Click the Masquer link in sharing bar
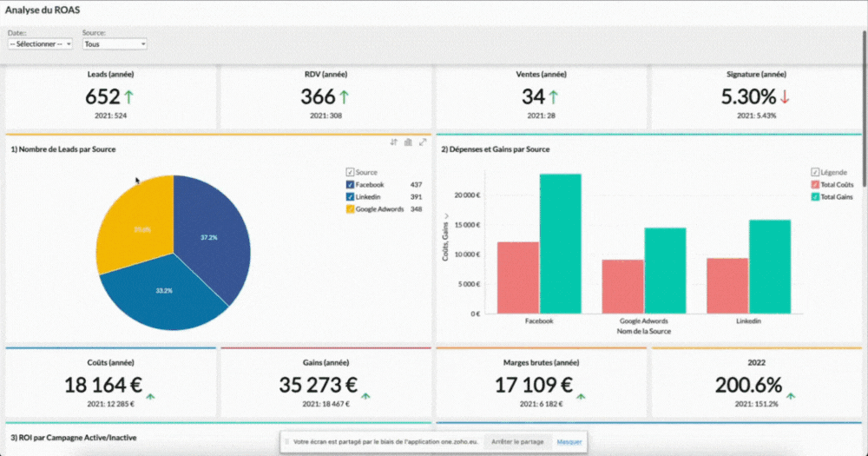The image size is (868, 456). [x=569, y=442]
